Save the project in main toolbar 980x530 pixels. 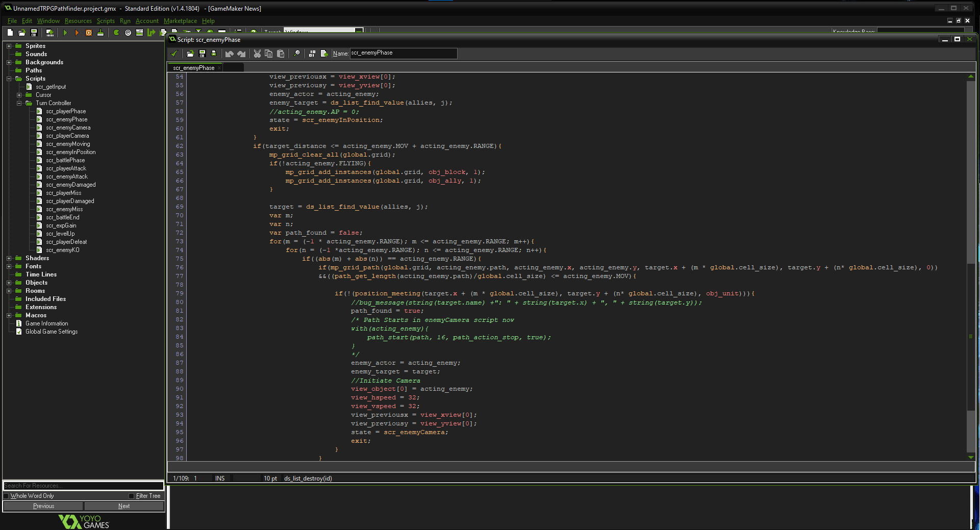(34, 33)
